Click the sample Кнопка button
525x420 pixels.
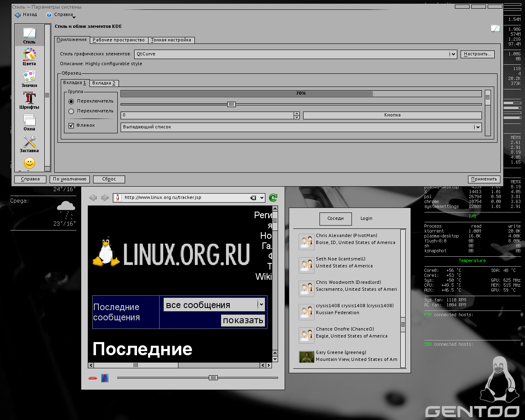[393, 115]
